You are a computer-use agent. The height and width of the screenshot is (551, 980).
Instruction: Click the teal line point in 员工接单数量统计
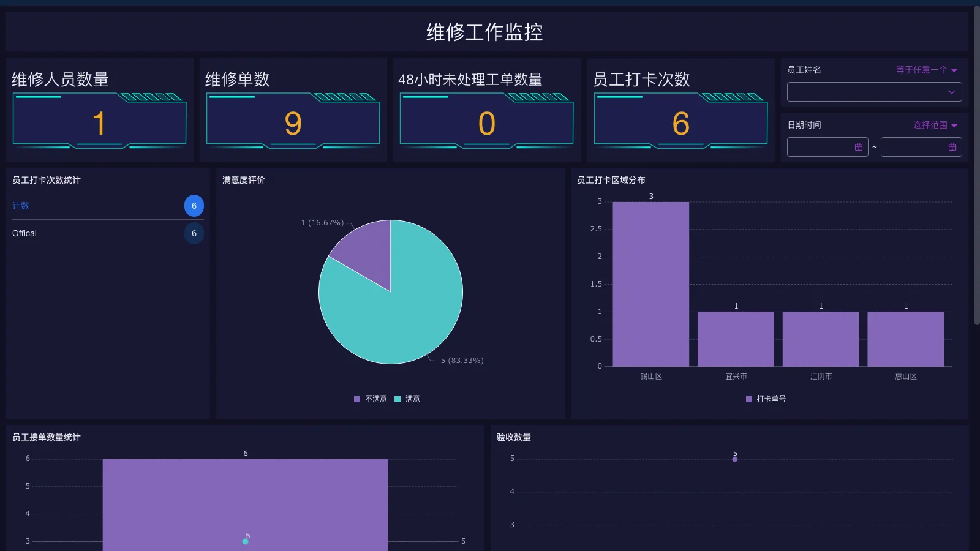point(246,541)
